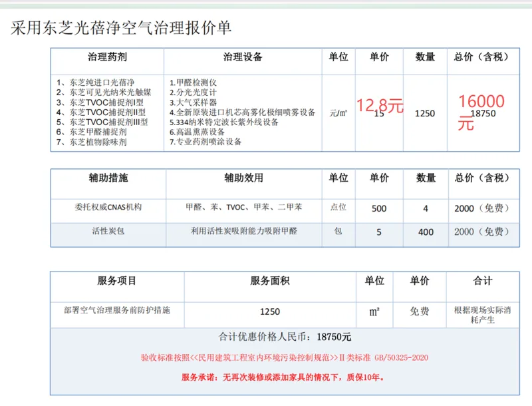Click equipment item 6.高温熏蒸设备
Viewport: 532px width, 406px height.
(197, 132)
